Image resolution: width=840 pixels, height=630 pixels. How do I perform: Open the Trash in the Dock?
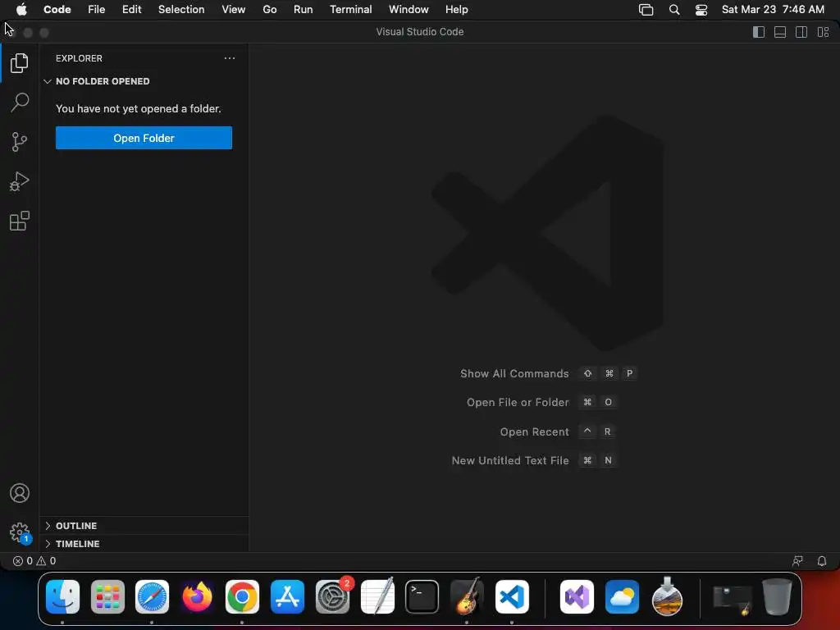[x=777, y=597]
